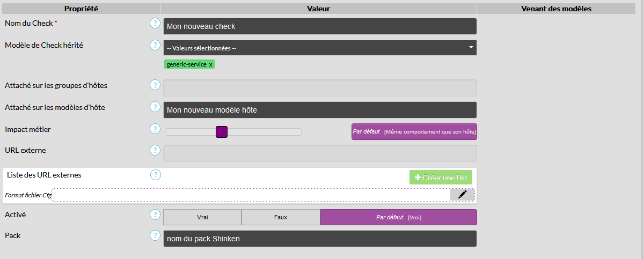Image resolution: width=644 pixels, height=259 pixels.
Task: Click the Impact métier help icon
Action: click(x=155, y=129)
